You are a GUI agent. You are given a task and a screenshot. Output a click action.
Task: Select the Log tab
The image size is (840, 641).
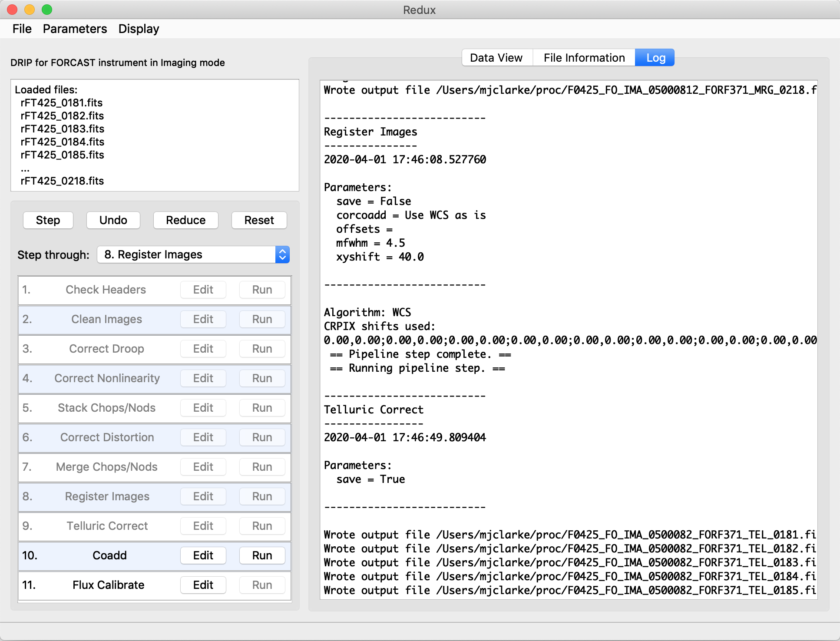655,57
